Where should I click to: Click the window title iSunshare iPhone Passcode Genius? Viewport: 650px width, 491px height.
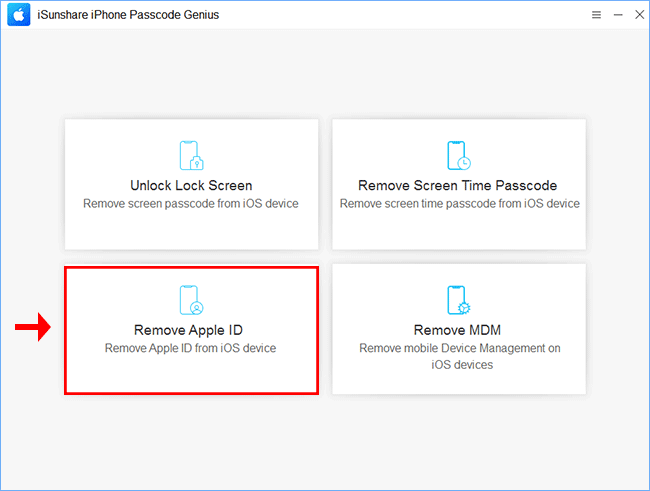click(x=128, y=15)
